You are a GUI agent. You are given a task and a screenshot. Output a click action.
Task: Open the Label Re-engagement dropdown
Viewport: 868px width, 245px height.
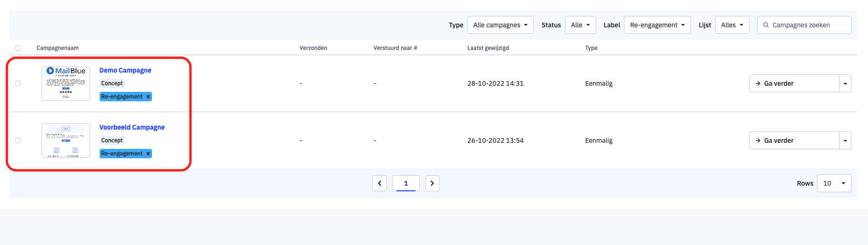[x=657, y=25]
